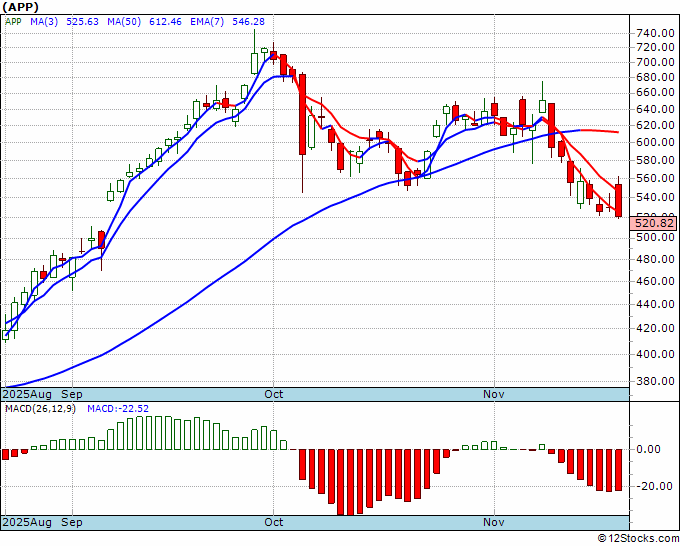Click the Nov marker on price time axis
This screenshot has width=680, height=546.
(494, 394)
